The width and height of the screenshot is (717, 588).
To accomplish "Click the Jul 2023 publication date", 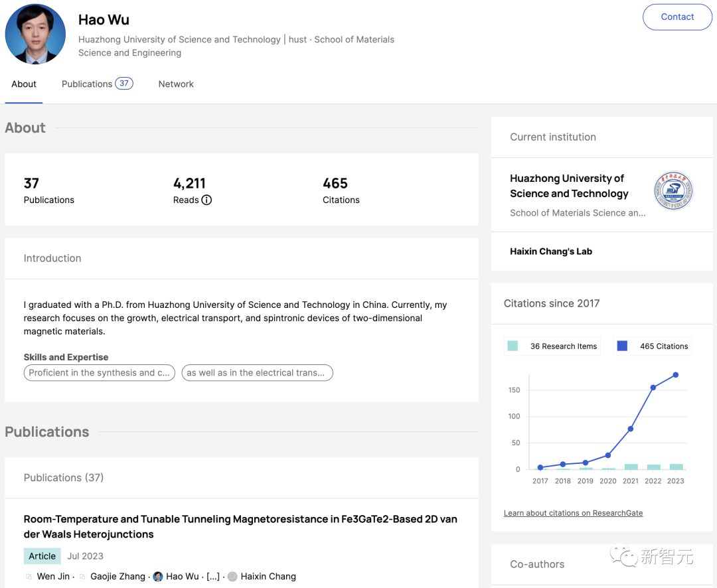I will tap(85, 556).
